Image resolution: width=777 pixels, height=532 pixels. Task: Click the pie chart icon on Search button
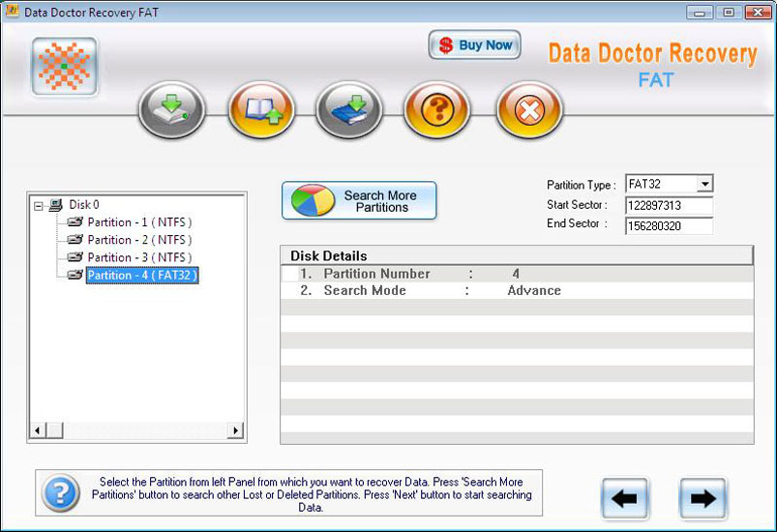click(314, 200)
